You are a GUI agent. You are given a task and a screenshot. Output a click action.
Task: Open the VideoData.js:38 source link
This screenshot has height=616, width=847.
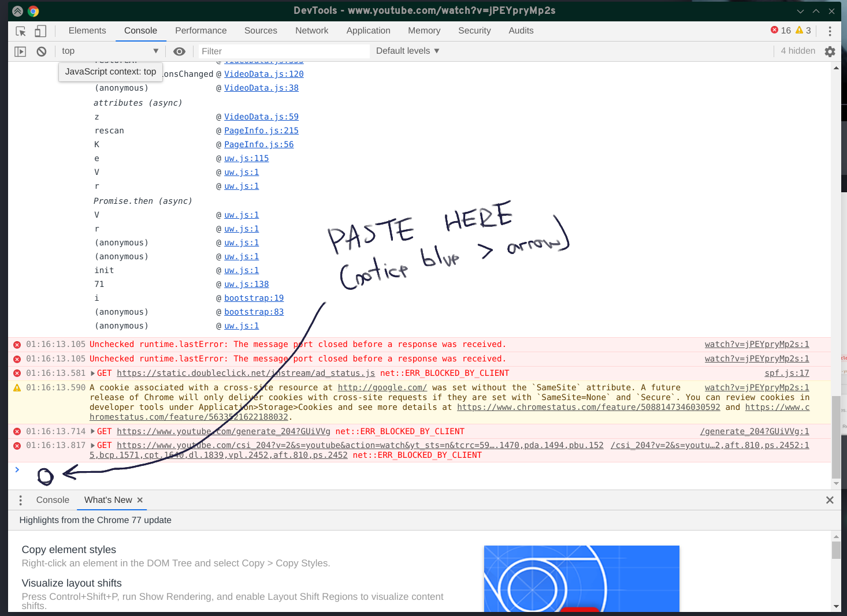tap(262, 88)
